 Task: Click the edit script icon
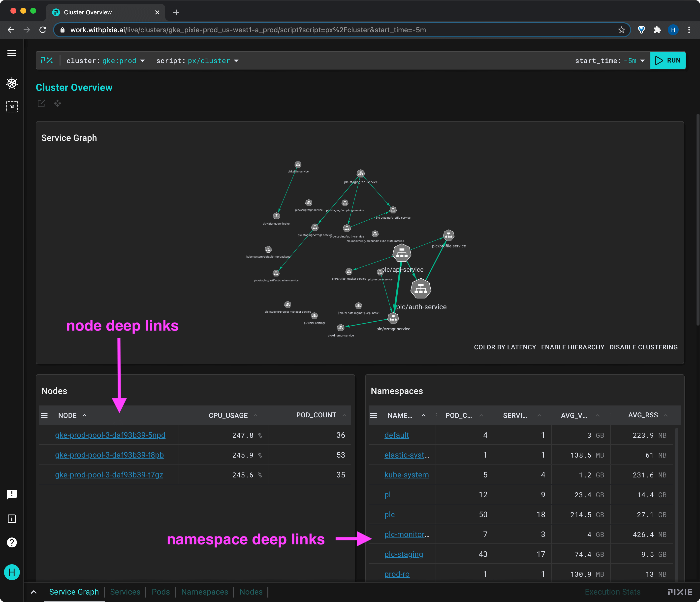click(x=41, y=103)
